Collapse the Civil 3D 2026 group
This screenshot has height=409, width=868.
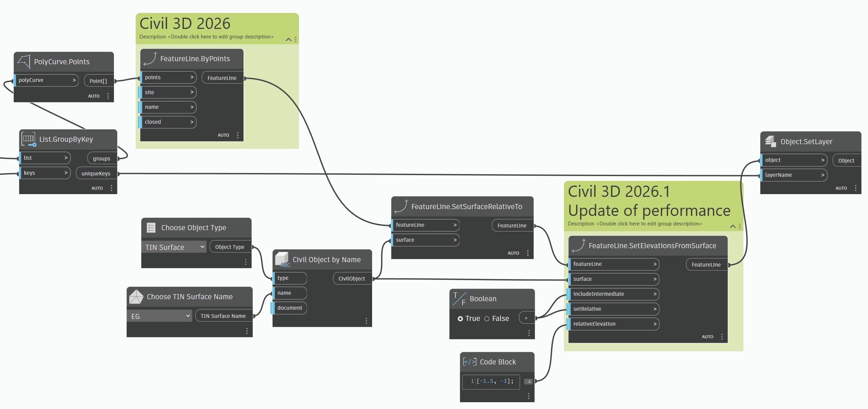coord(288,39)
